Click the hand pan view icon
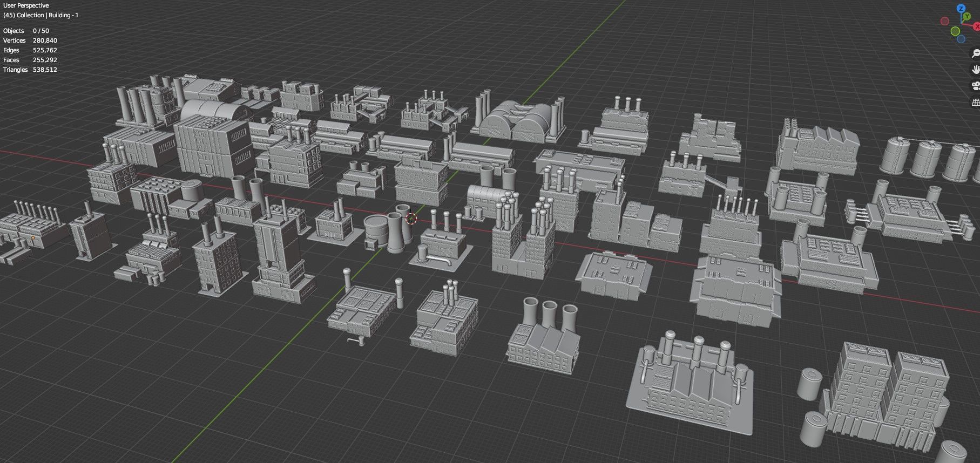980x463 pixels. tap(976, 70)
